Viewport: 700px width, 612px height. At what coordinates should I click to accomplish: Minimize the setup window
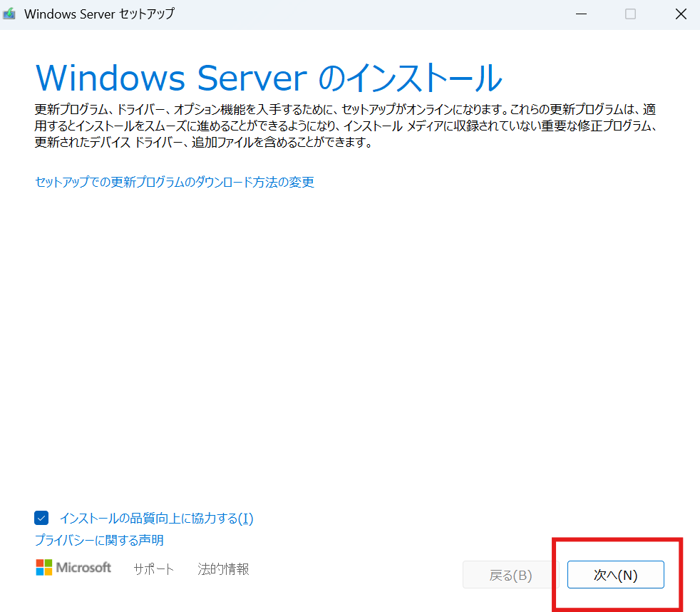[x=581, y=14]
